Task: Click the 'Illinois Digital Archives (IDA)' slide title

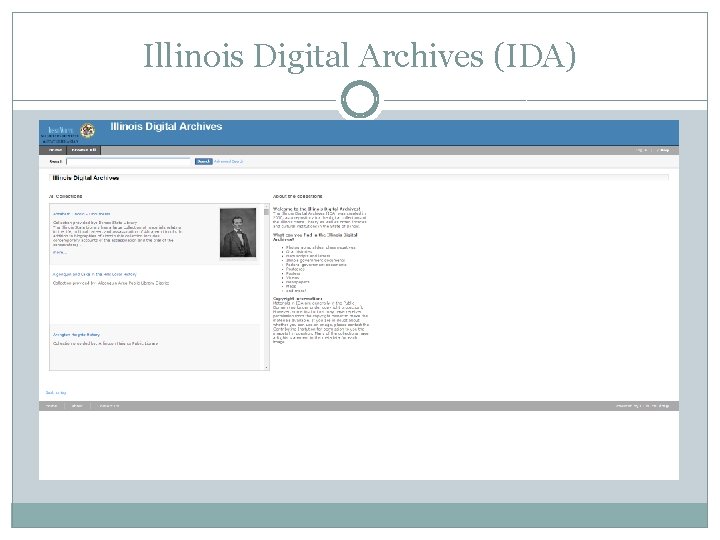Action: coord(360,56)
